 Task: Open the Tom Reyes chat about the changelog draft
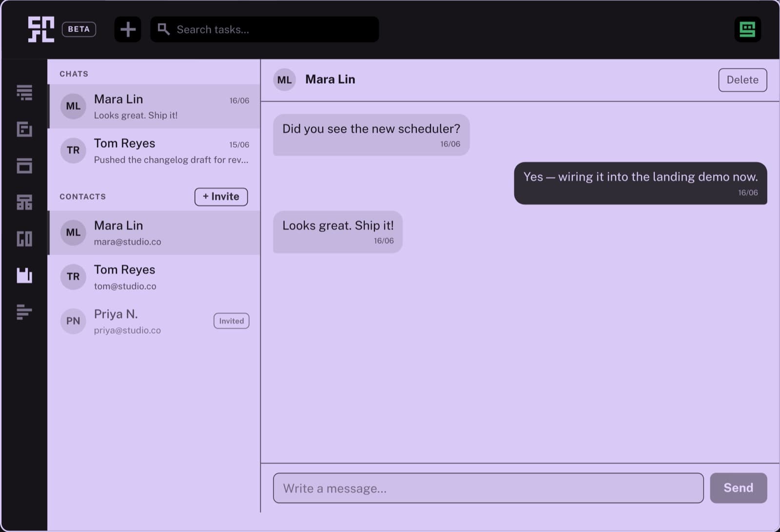(x=154, y=151)
